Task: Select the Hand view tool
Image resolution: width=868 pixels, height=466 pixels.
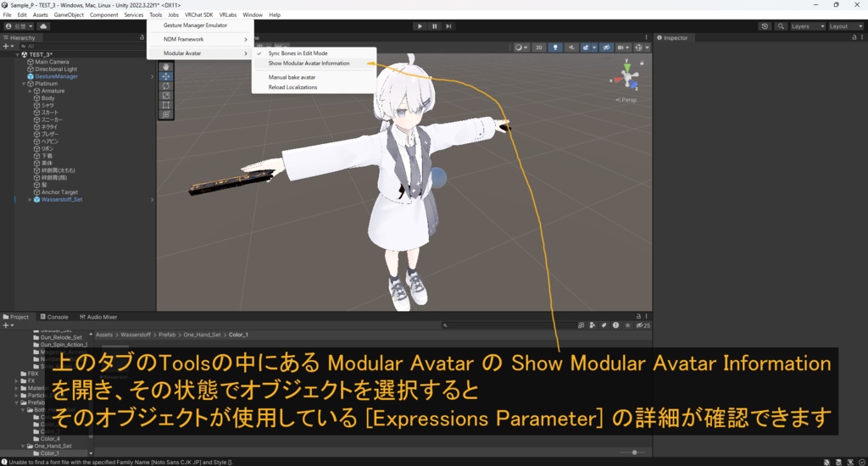Action: point(165,67)
